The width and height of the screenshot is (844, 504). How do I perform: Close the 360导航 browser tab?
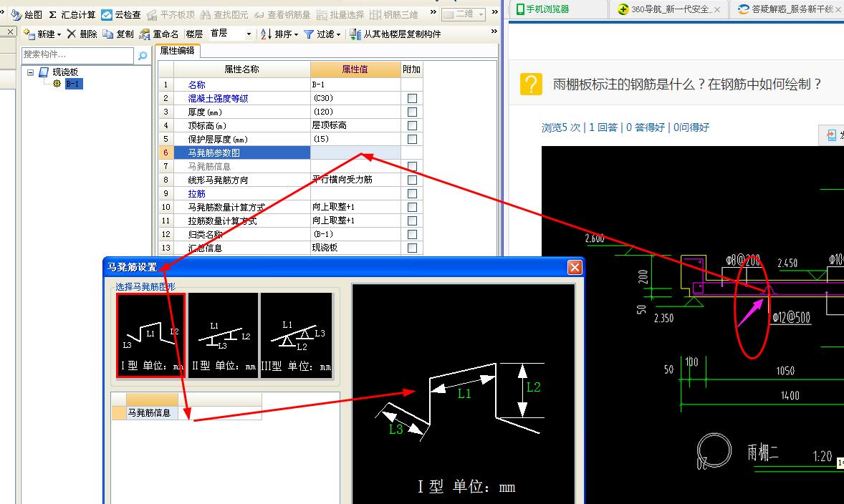point(717,9)
